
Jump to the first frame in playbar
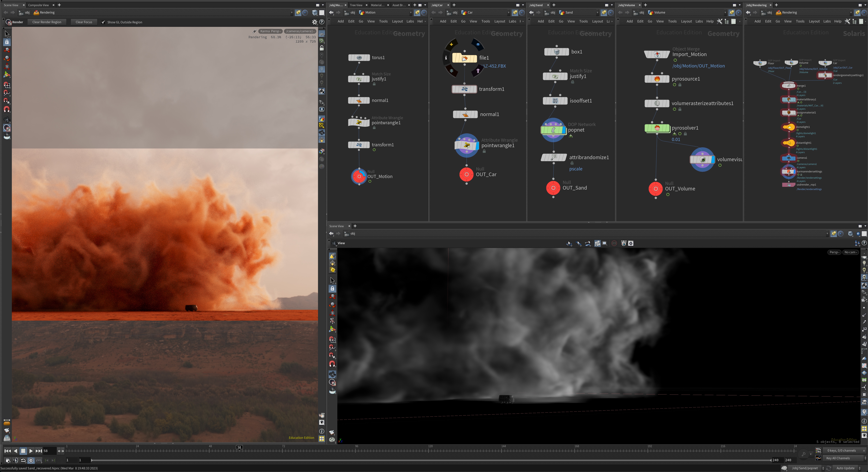[x=7, y=451]
